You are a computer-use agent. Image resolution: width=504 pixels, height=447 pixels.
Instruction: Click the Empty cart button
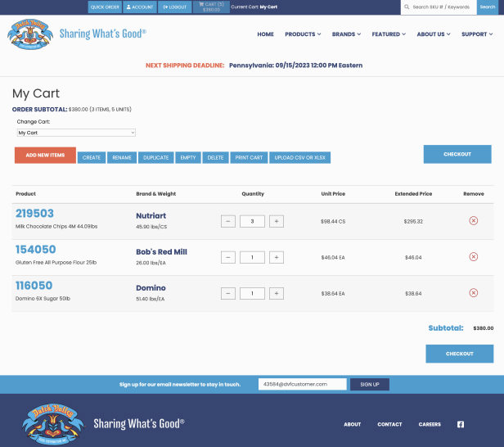coord(188,157)
